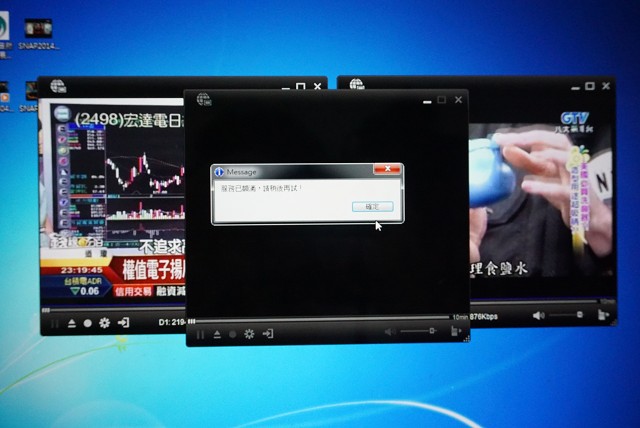Click the resize grip of the middle player
640x428 pixels.
[466, 338]
